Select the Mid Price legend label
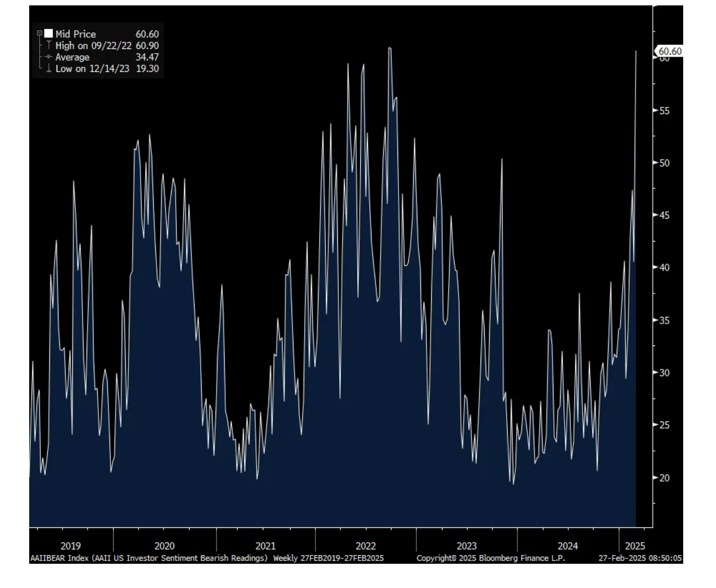This screenshot has width=716, height=588. click(x=75, y=34)
